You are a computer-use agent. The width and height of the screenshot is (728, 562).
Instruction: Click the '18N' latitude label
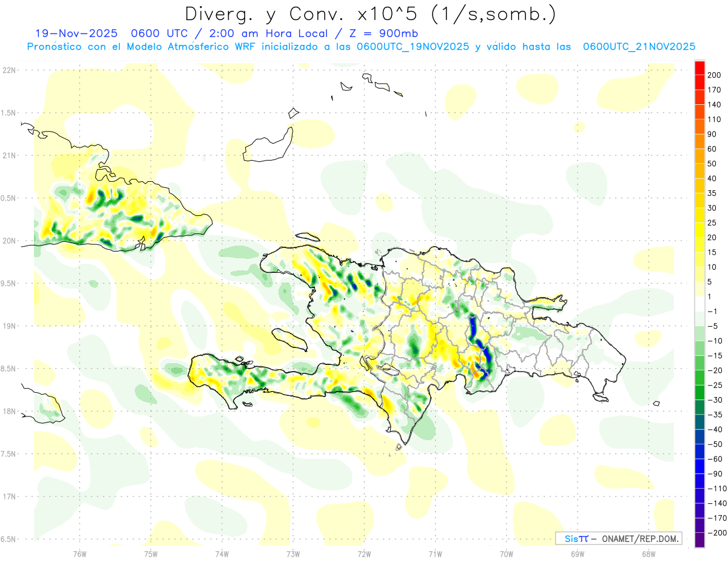click(8, 412)
